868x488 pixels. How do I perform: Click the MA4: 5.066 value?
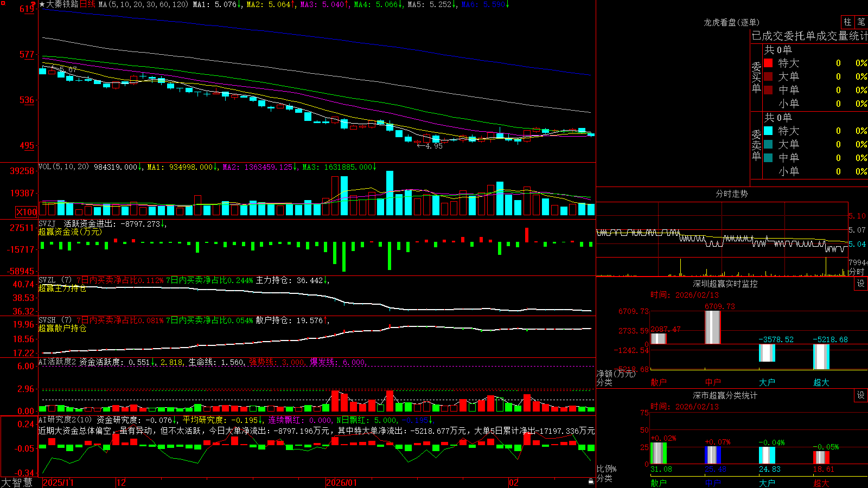(378, 4)
